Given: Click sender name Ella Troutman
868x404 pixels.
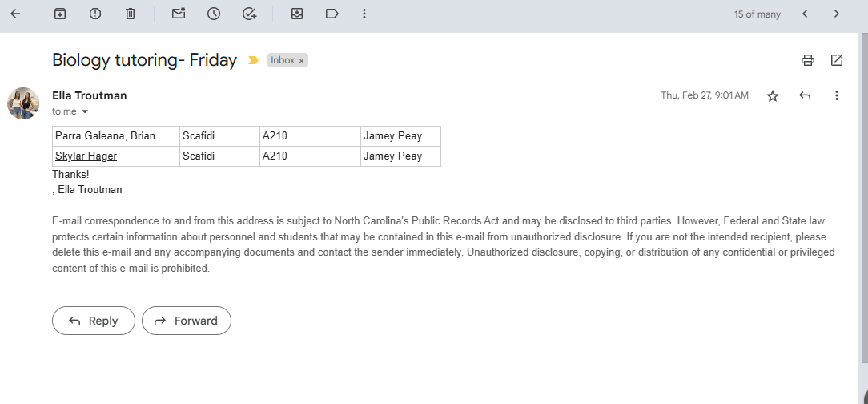Looking at the screenshot, I should coord(89,95).
